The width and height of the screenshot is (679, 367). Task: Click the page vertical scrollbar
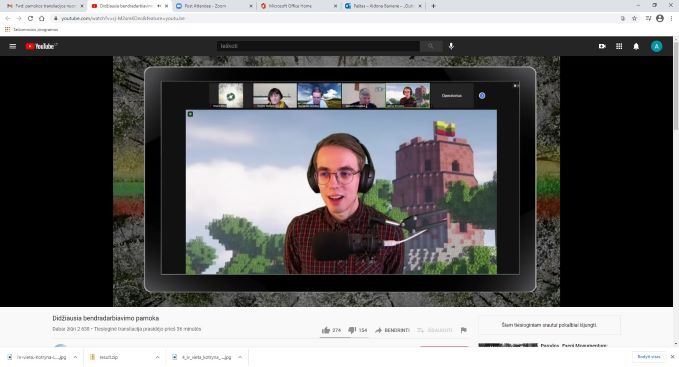(x=676, y=190)
